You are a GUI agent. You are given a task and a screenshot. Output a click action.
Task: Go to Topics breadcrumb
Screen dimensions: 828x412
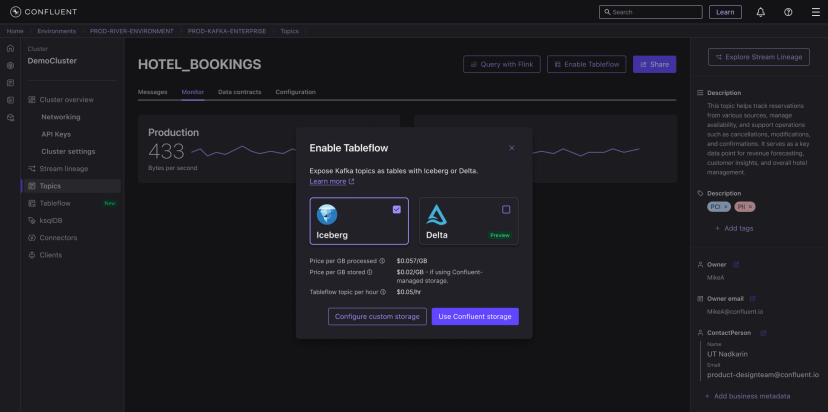pyautogui.click(x=289, y=31)
